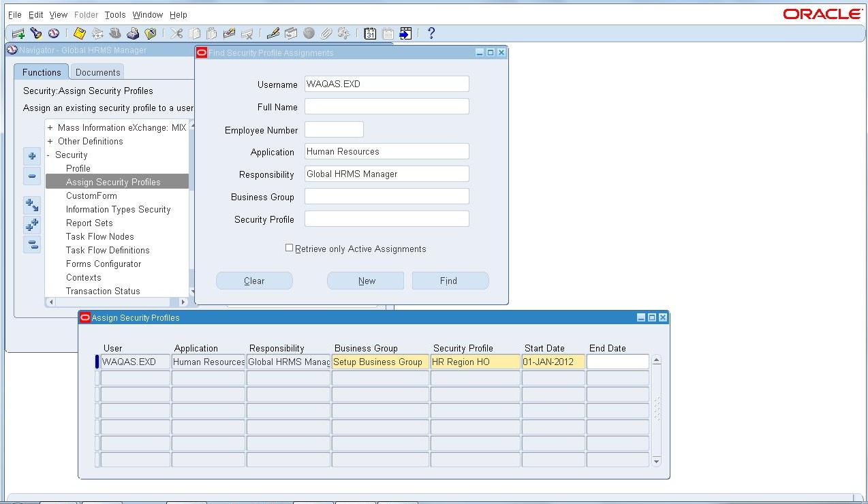Select Transaction Status tree item
The width and height of the screenshot is (868, 504).
click(x=103, y=291)
